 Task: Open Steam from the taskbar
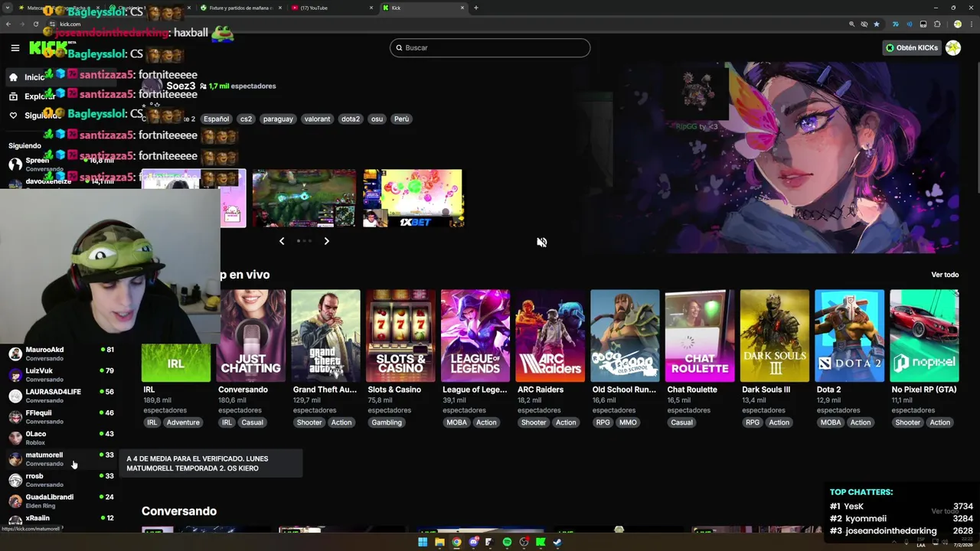pyautogui.click(x=557, y=543)
